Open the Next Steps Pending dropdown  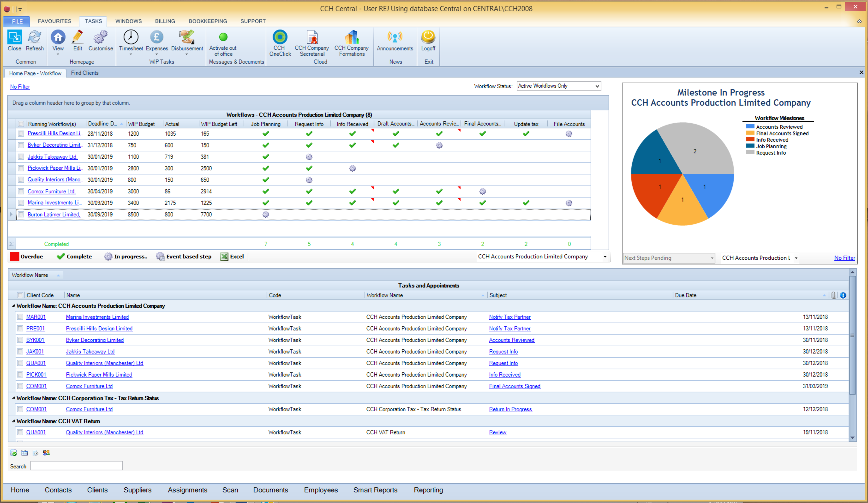(712, 258)
